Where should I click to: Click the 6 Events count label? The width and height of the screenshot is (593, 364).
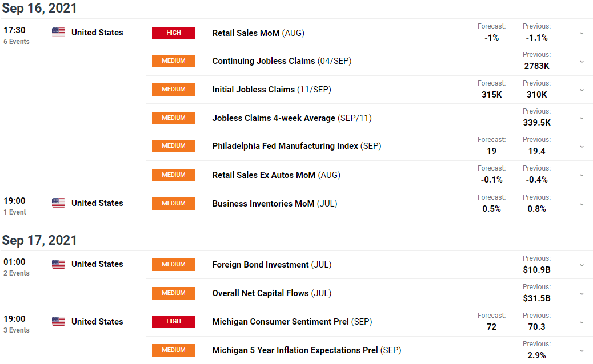pyautogui.click(x=16, y=42)
